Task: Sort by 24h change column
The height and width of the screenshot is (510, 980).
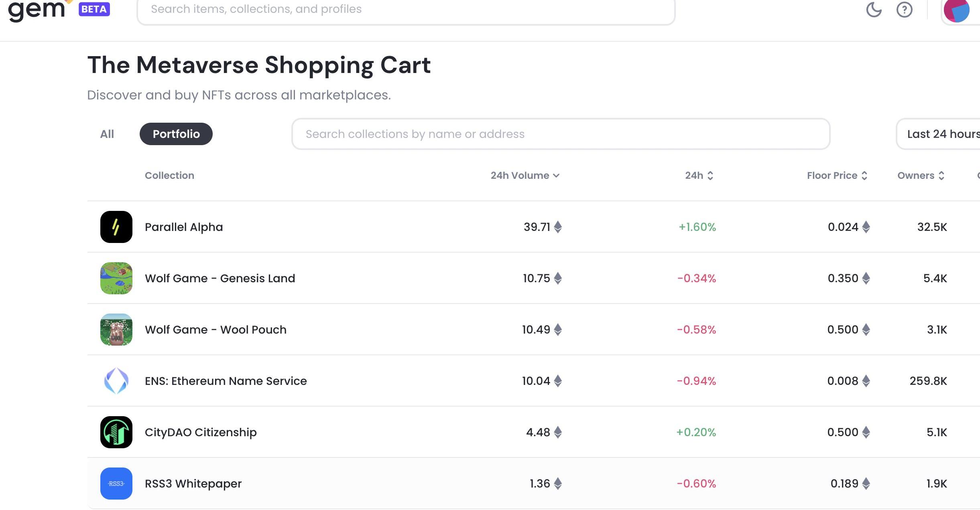Action: [699, 176]
